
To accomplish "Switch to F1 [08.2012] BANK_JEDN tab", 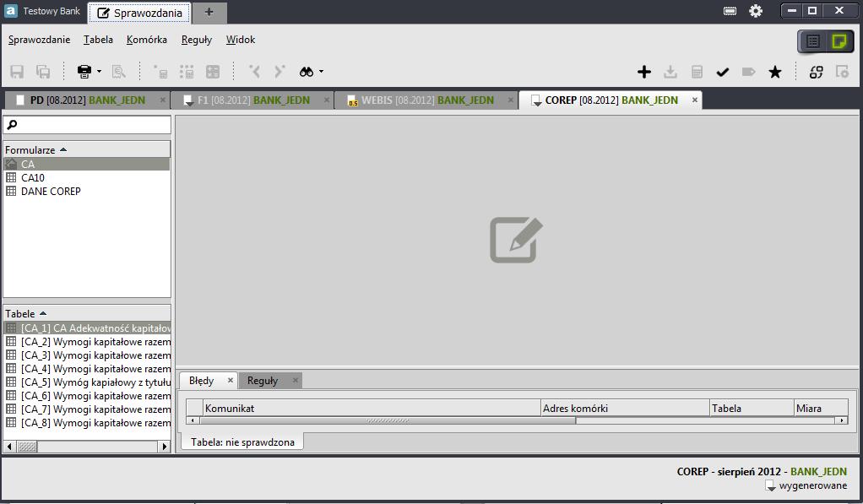I will (253, 100).
